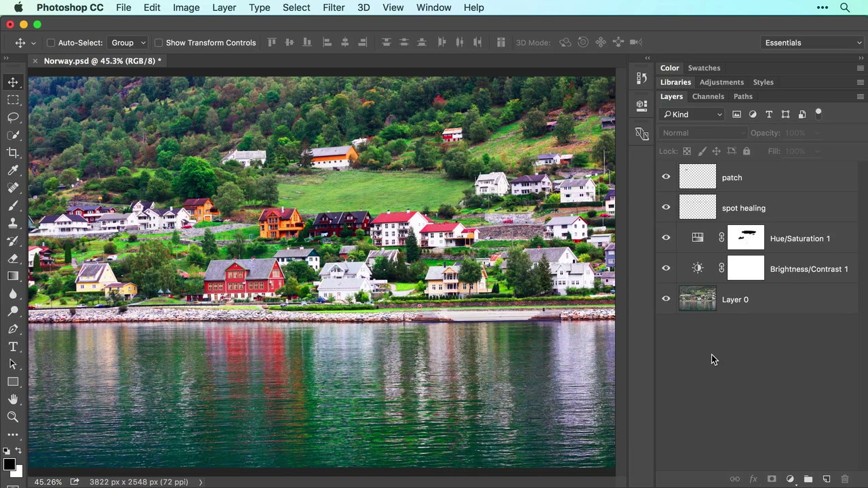Viewport: 868px width, 488px height.
Task: Switch to the Adjustments tab
Action: (722, 82)
